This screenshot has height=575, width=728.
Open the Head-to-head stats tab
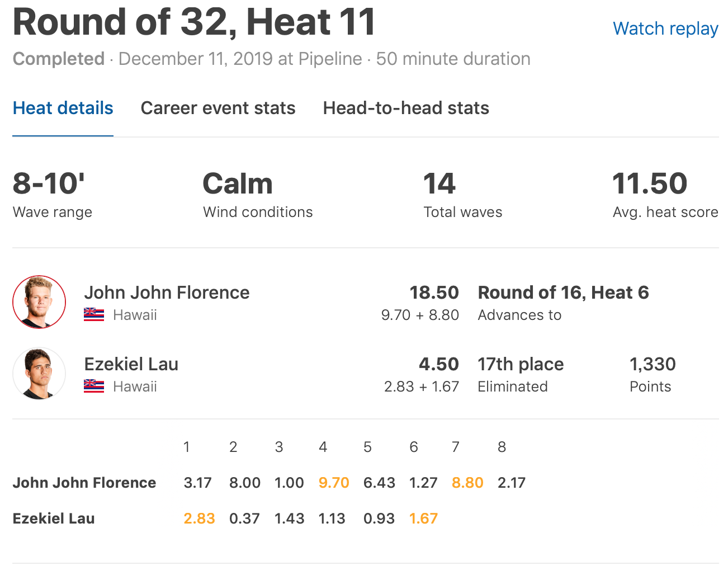406,108
